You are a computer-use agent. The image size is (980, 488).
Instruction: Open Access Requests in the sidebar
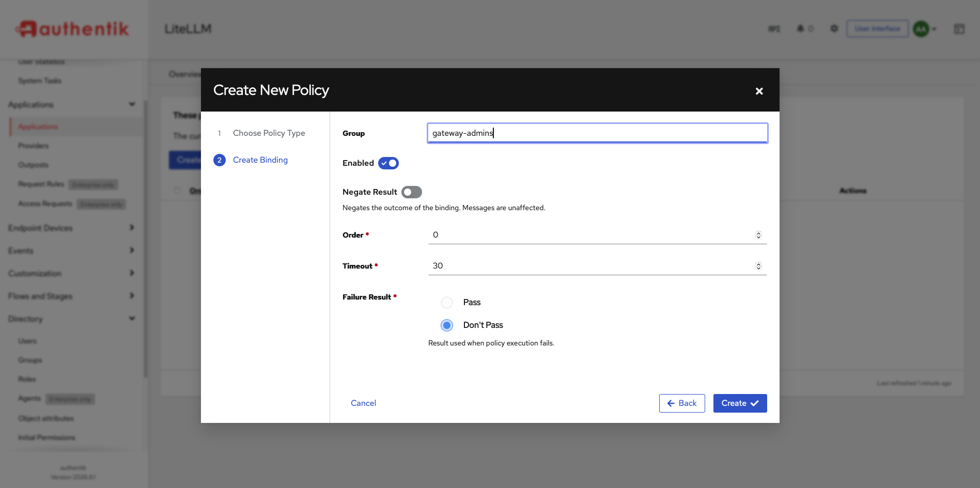pyautogui.click(x=45, y=203)
